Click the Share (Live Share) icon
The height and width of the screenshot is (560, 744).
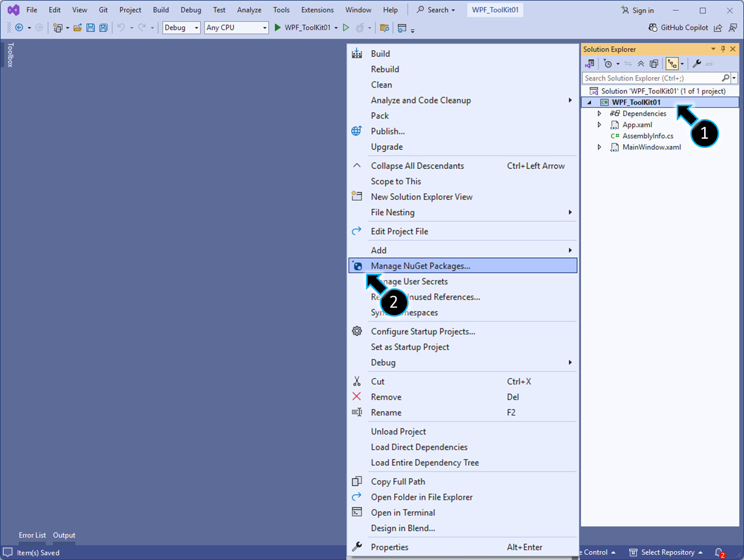click(718, 28)
